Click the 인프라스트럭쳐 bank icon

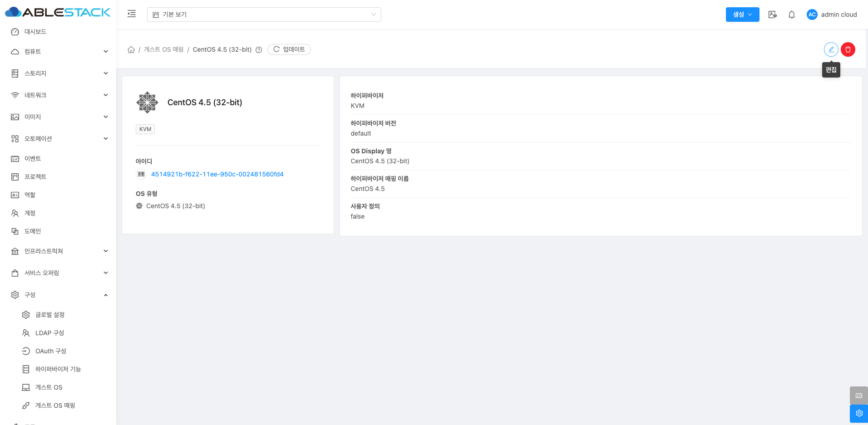pos(15,251)
